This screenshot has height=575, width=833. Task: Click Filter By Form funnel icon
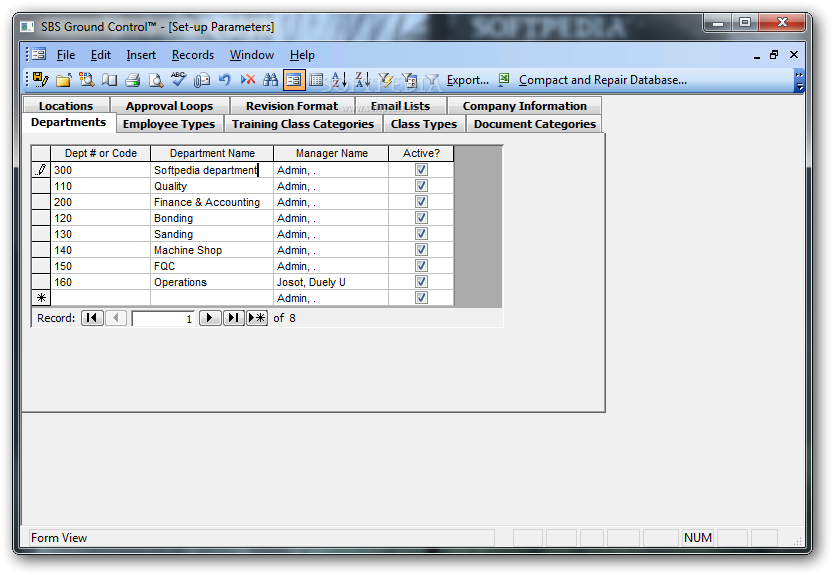coord(409,80)
